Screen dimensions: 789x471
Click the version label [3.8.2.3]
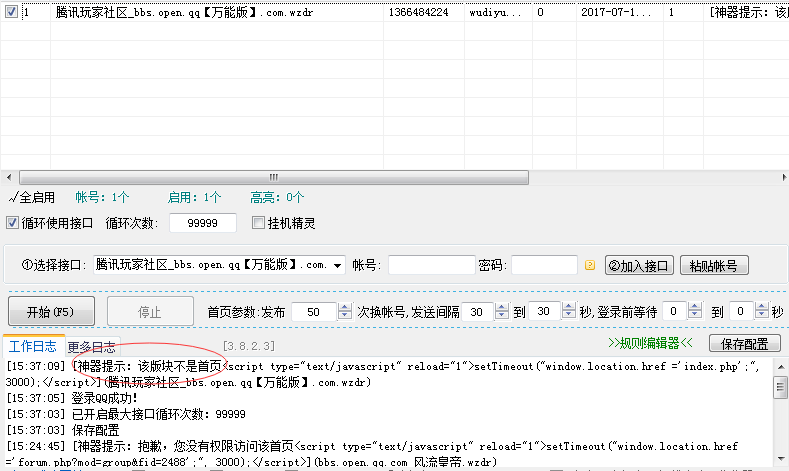(x=249, y=346)
